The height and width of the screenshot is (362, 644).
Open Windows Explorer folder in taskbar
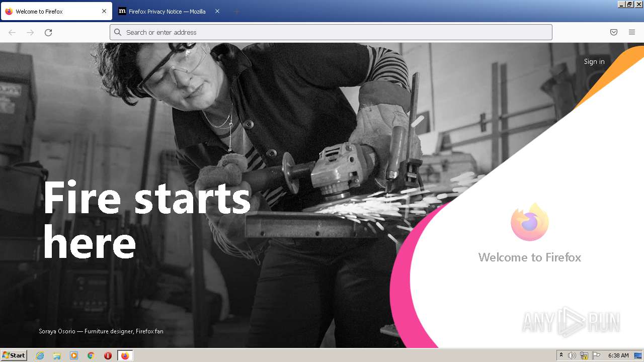click(x=57, y=355)
